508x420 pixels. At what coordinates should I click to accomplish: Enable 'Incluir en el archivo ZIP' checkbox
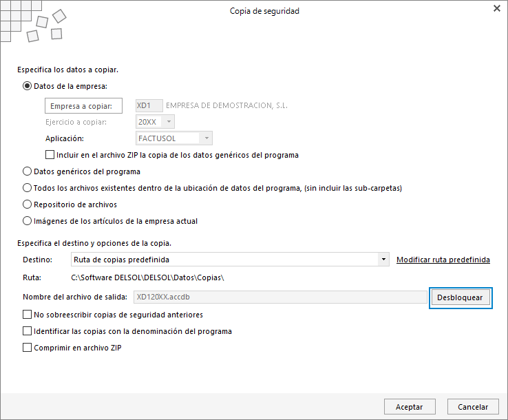[x=50, y=155]
